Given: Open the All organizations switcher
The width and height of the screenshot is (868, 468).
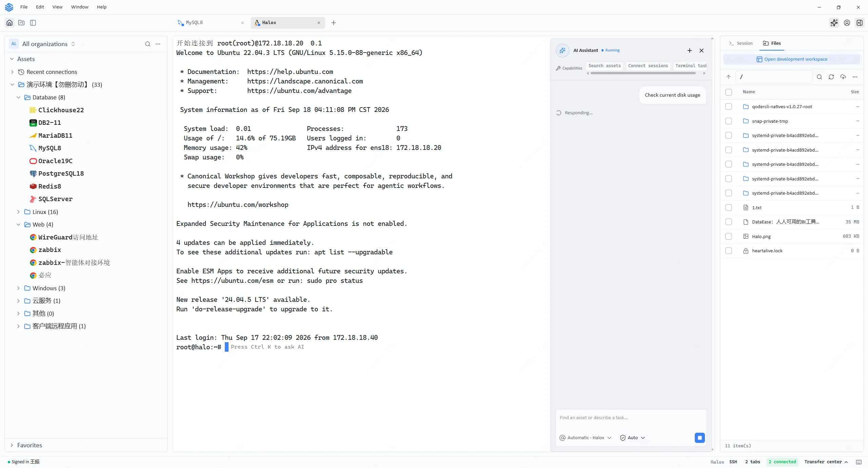Looking at the screenshot, I should click(x=42, y=44).
